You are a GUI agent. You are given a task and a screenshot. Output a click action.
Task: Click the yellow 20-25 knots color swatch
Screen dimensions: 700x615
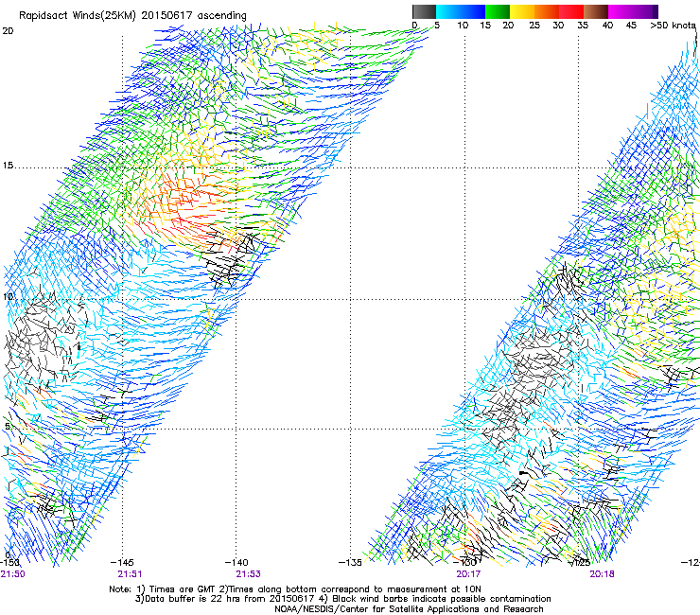tap(522, 11)
